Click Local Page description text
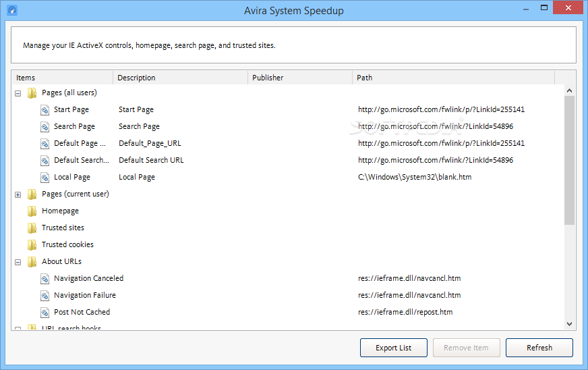Image resolution: width=588 pixels, height=370 pixels. tap(137, 178)
